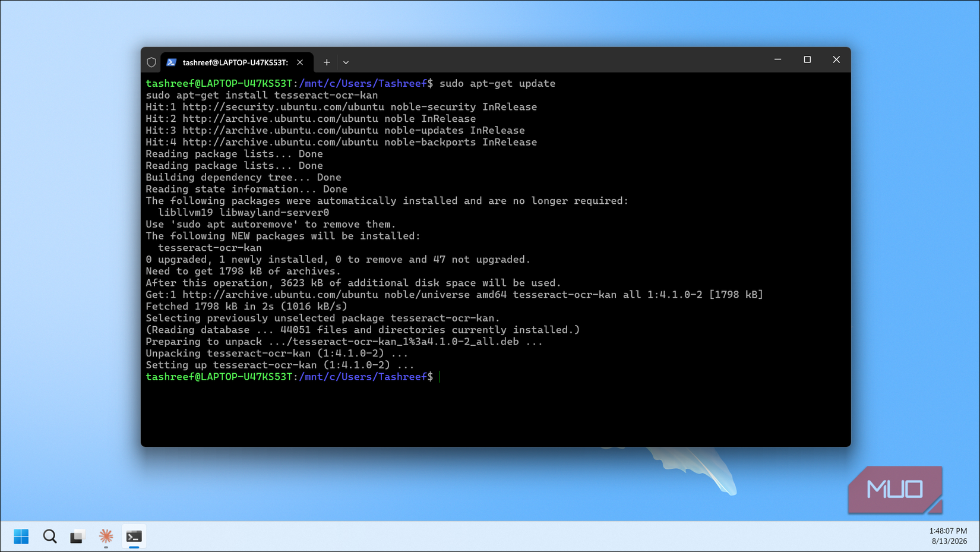Open a new terminal tab with plus button
The height and width of the screenshot is (552, 980).
point(327,62)
